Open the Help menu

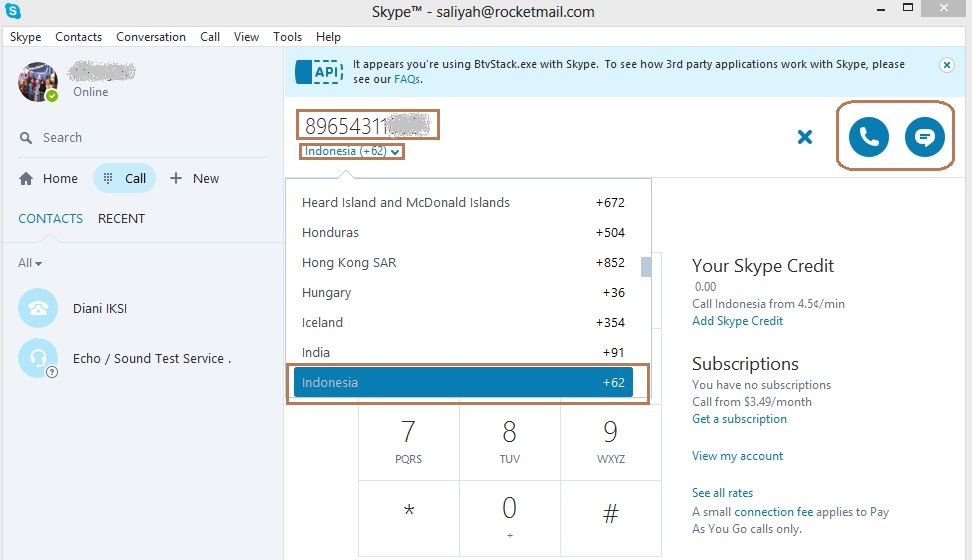(328, 37)
